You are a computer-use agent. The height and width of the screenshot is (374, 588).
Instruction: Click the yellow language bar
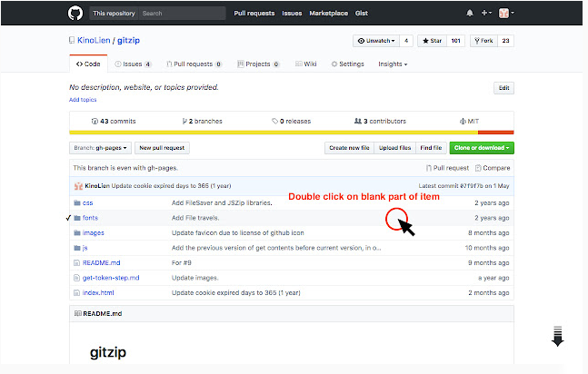click(x=274, y=133)
